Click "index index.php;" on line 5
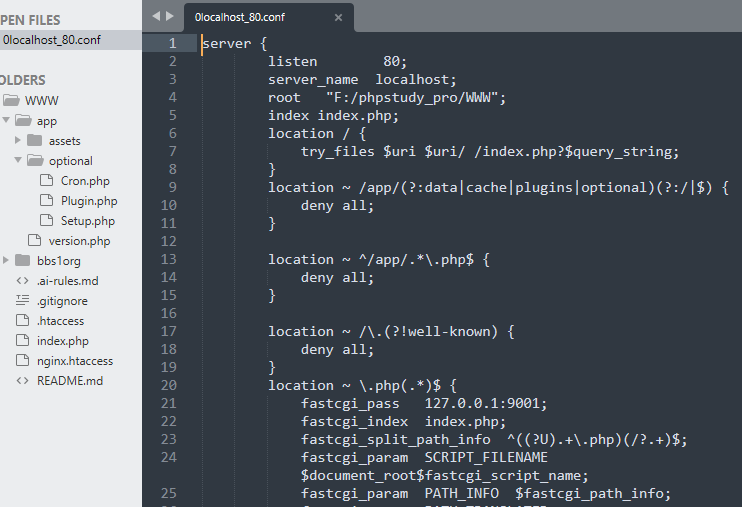This screenshot has height=507, width=742. 333,116
